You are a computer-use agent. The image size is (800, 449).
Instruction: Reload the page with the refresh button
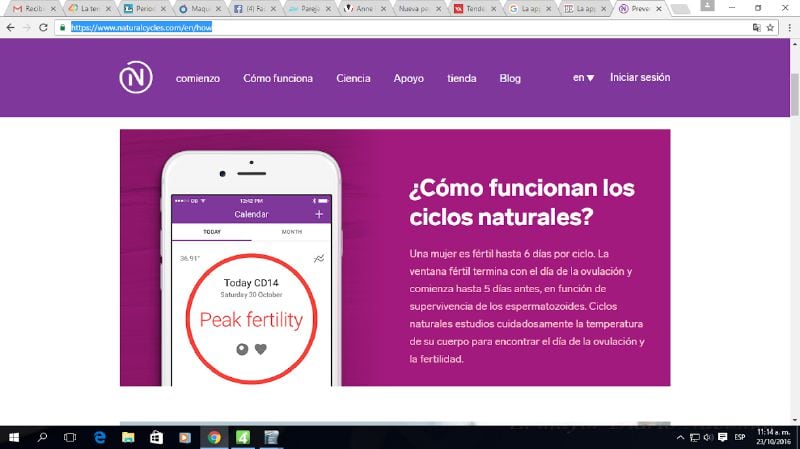[x=43, y=27]
